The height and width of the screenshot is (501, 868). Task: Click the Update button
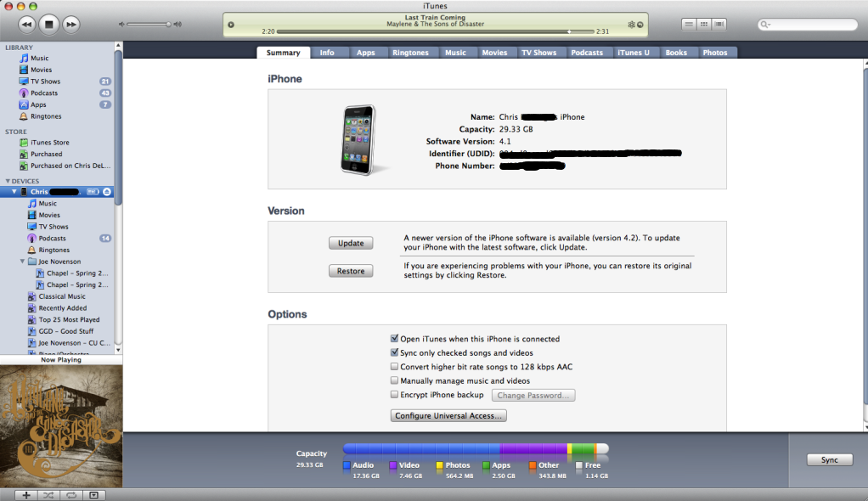(x=351, y=243)
